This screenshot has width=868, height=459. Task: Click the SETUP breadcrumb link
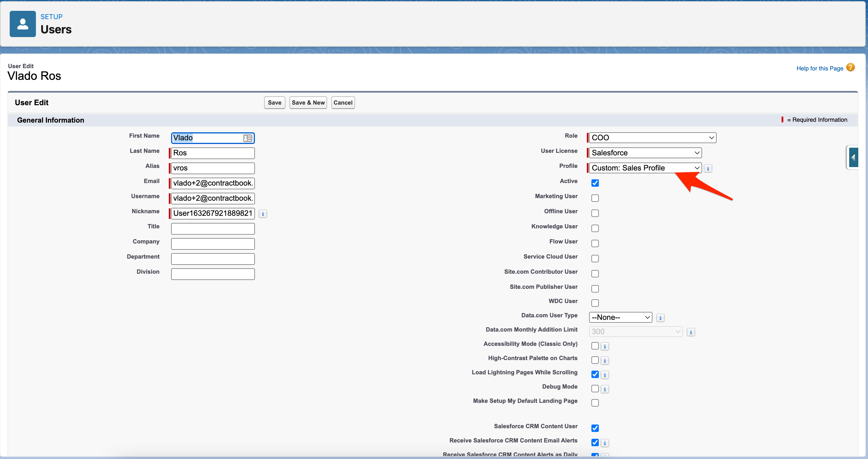[51, 17]
